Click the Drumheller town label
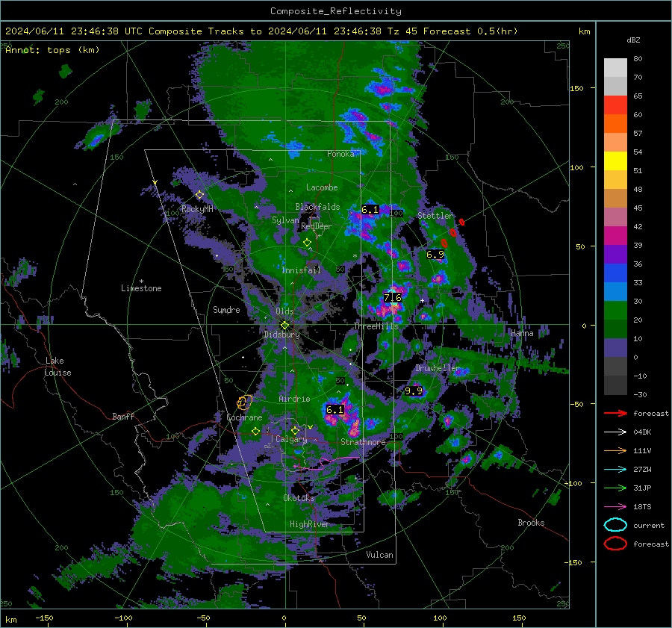672x628 pixels. point(437,368)
